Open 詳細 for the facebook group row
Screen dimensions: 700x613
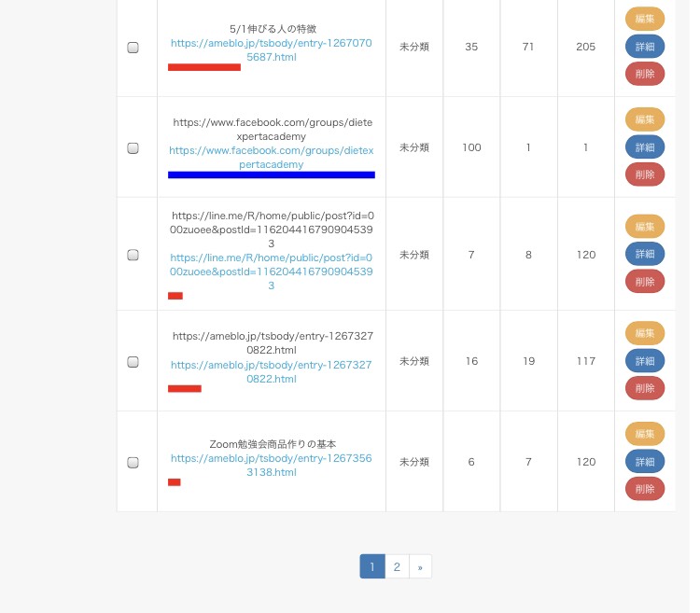pos(645,147)
